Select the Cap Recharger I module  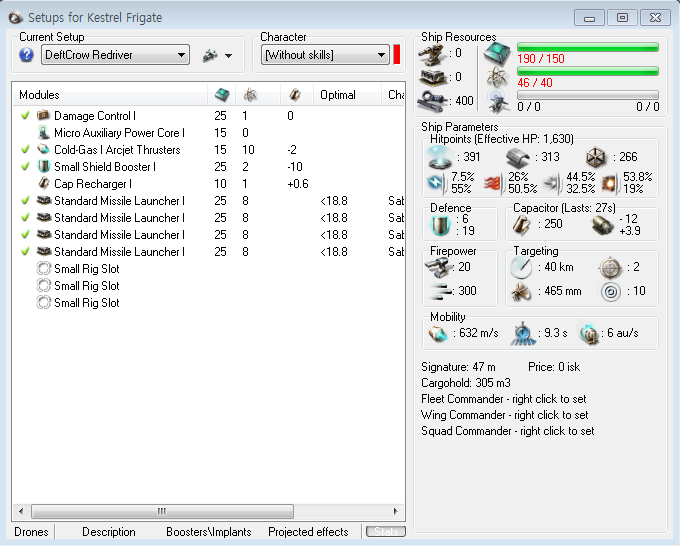pos(208,183)
